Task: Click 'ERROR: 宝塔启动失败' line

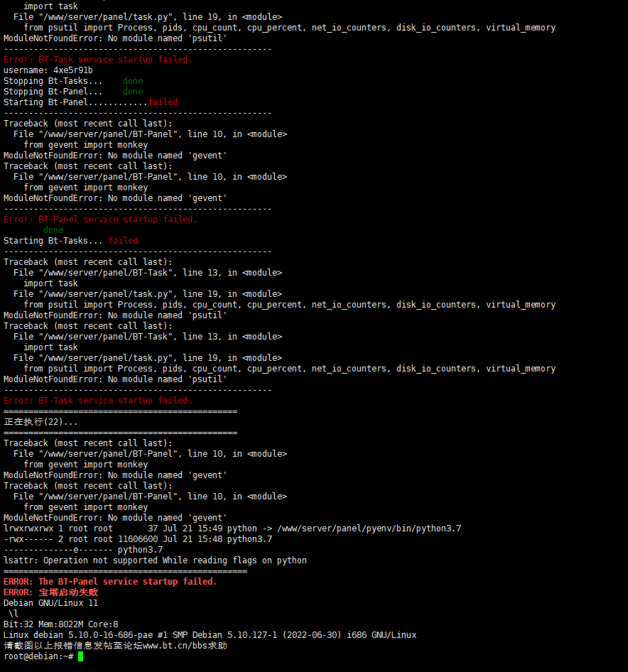Action: [x=50, y=592]
